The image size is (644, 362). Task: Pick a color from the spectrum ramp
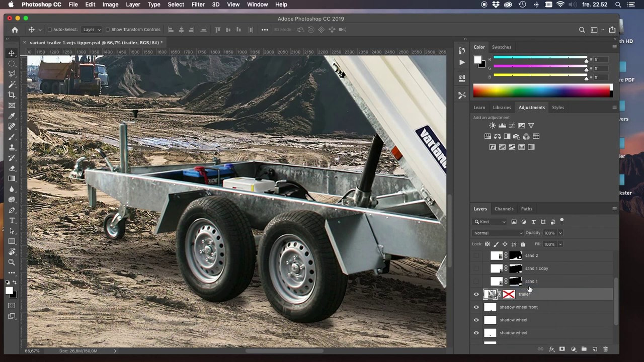point(542,91)
